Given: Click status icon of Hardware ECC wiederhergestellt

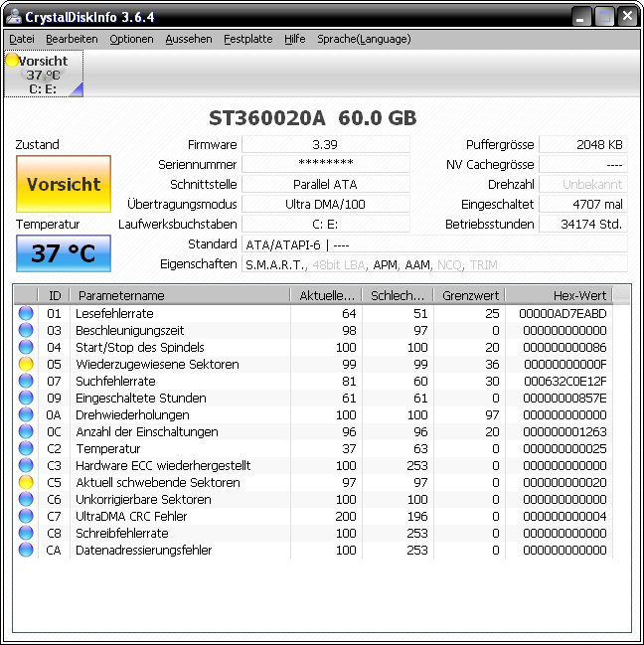Looking at the screenshot, I should pos(26,465).
